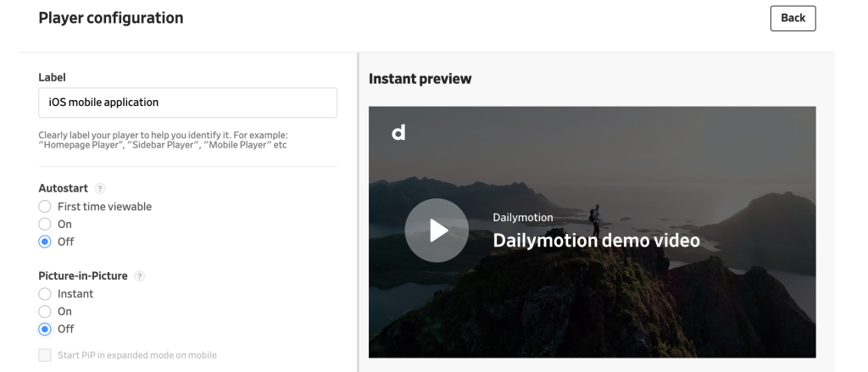Image resolution: width=868 pixels, height=372 pixels.
Task: Click the 'Instant preview' heading
Action: (420, 79)
